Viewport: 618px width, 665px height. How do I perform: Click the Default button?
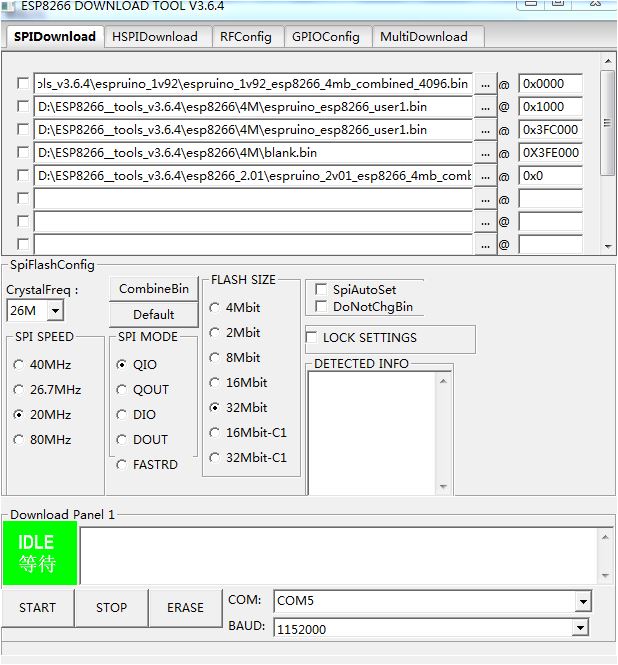click(x=154, y=315)
